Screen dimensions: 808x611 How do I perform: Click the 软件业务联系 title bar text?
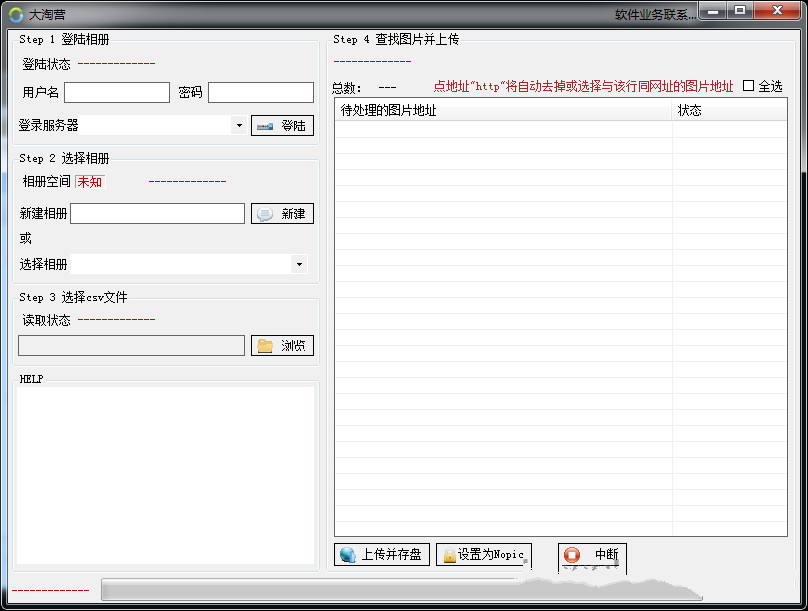coord(655,15)
